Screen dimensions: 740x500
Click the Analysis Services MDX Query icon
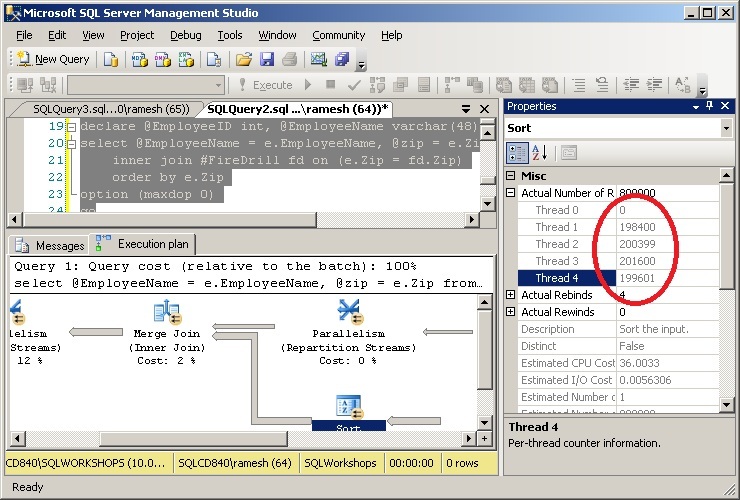tap(140, 59)
